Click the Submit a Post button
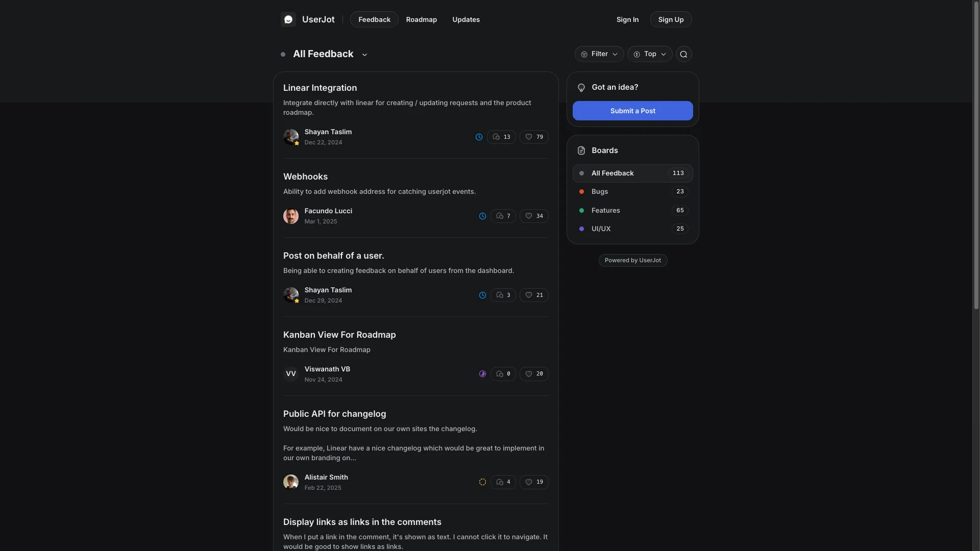 click(x=632, y=111)
